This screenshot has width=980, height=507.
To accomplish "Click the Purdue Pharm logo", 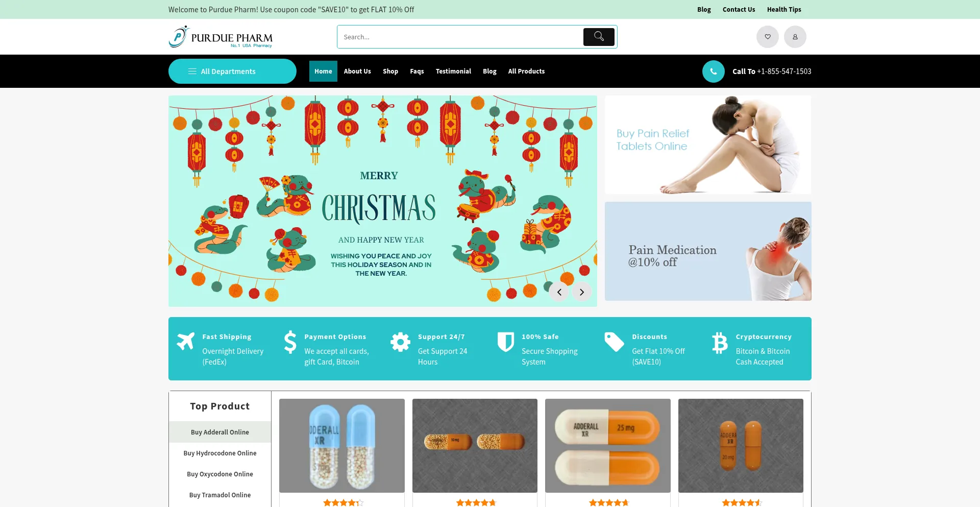I will tap(220, 37).
